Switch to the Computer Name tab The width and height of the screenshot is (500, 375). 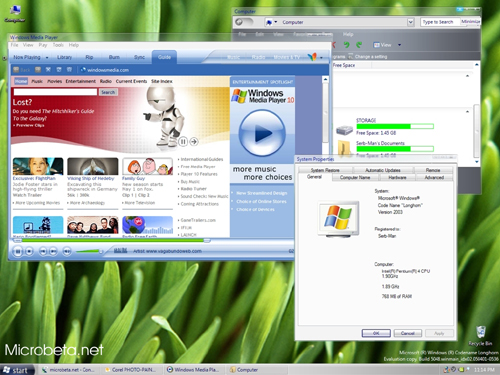pos(355,177)
